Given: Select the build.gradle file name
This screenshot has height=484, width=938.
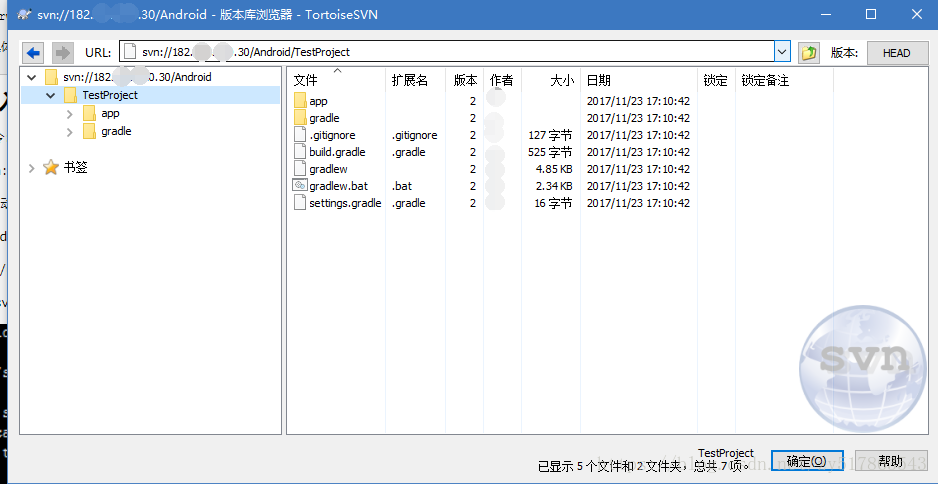Looking at the screenshot, I should (337, 152).
